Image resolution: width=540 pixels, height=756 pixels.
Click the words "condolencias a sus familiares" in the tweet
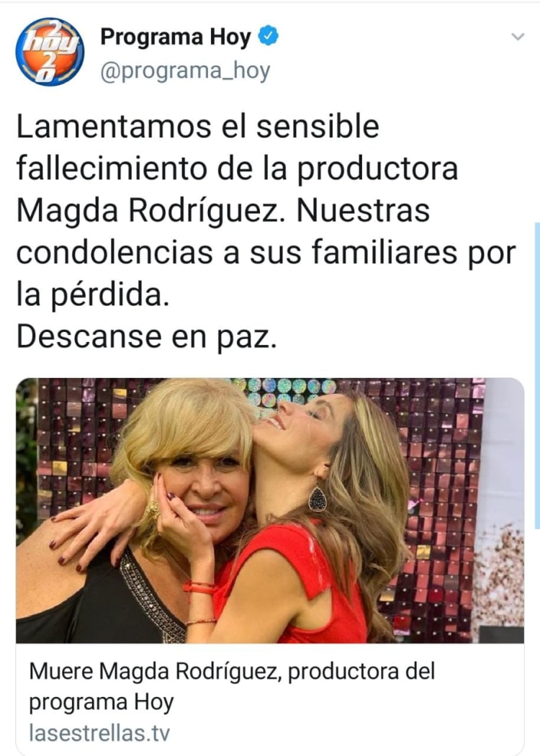(236, 253)
